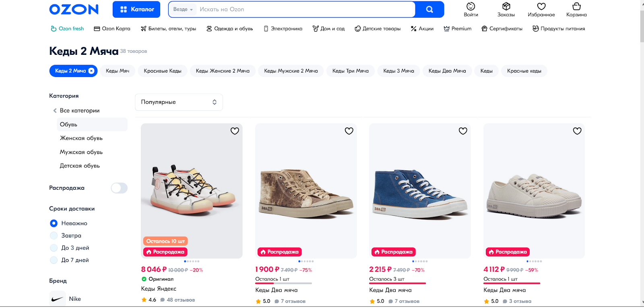Toggle the Распродажа switch
Image resolution: width=644 pixels, height=308 pixels.
(119, 188)
